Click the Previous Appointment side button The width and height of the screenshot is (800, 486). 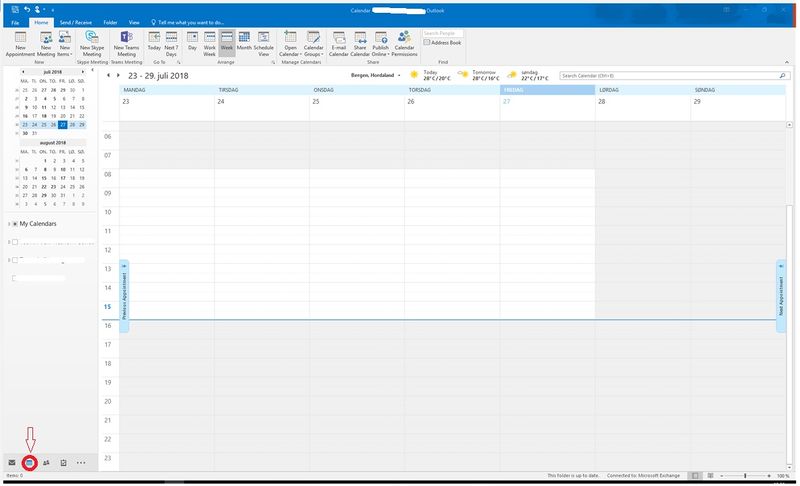point(124,295)
